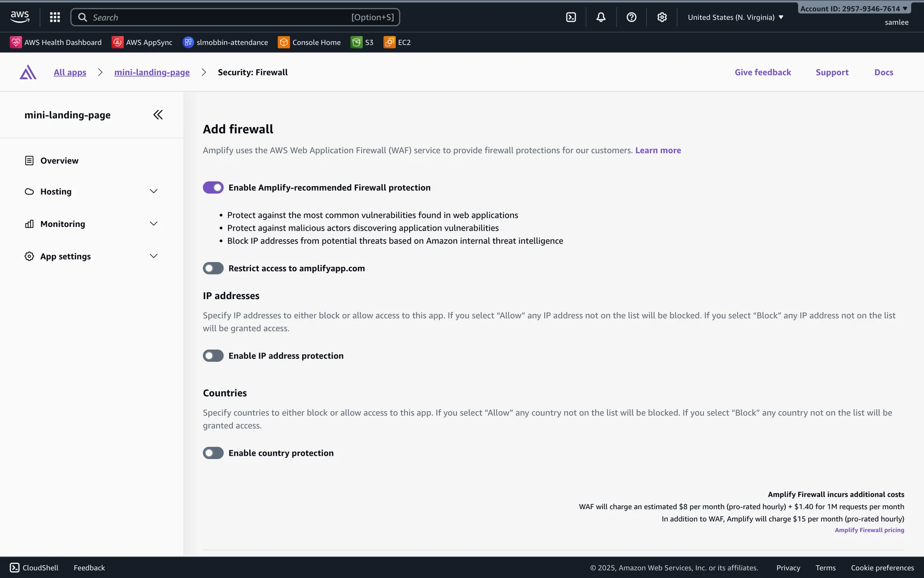The width and height of the screenshot is (924, 578).
Task: Click the settings gear icon in header
Action: click(662, 17)
